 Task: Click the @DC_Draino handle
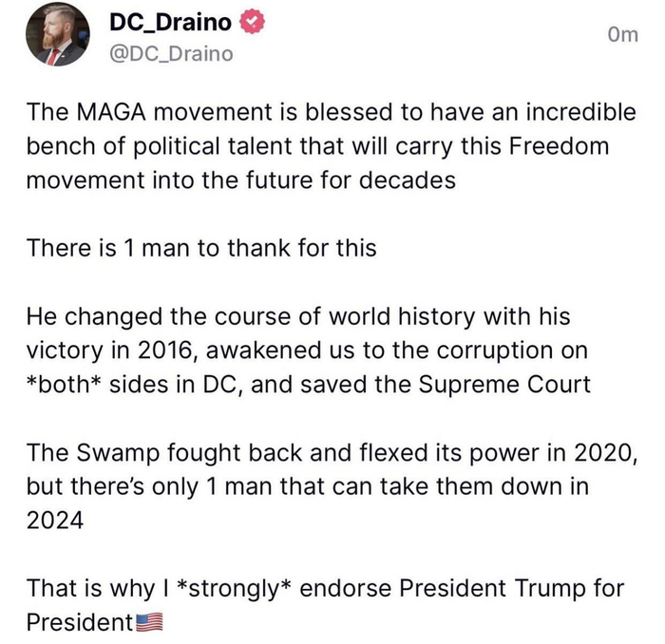172,53
